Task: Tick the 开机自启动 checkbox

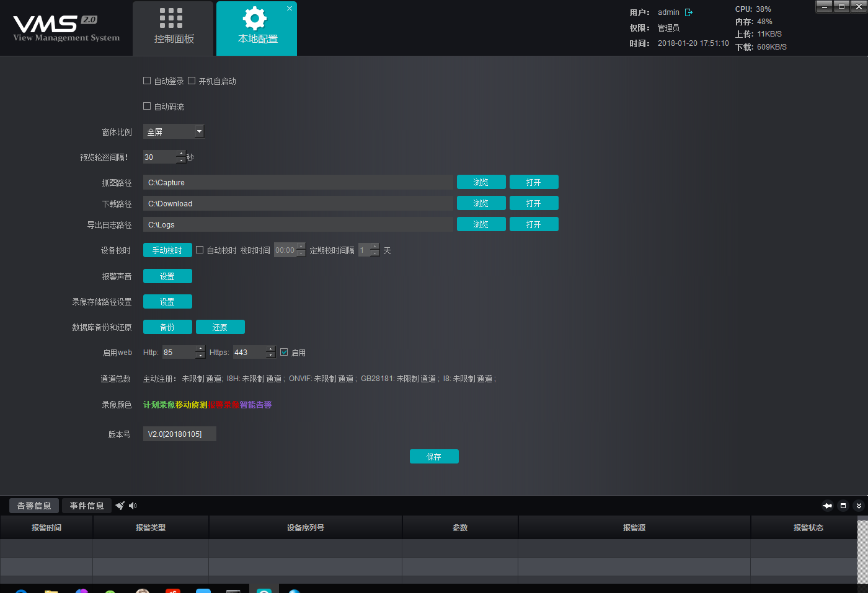Action: point(192,81)
